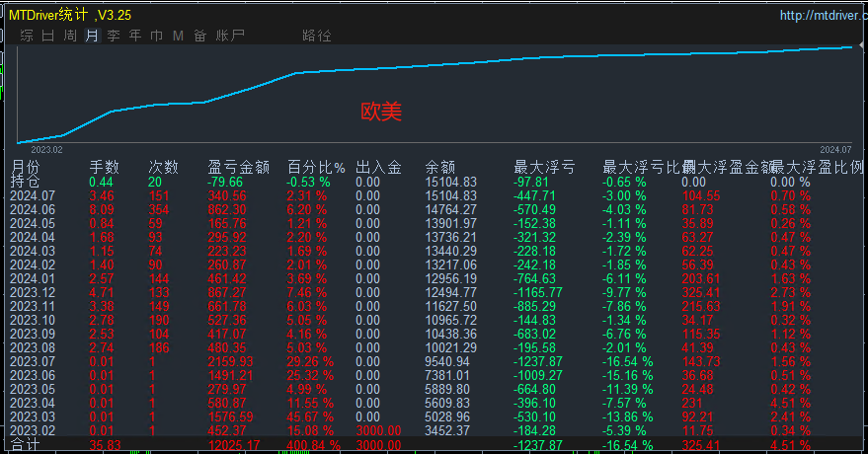Viewport: 868px width, 454px height.
Task: Open the http://mtdriver link
Action: (x=824, y=16)
